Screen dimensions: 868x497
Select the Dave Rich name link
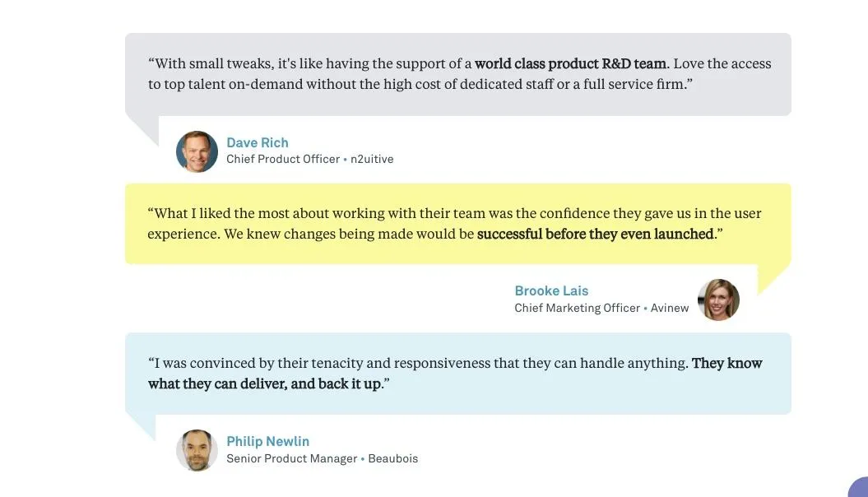(x=258, y=142)
